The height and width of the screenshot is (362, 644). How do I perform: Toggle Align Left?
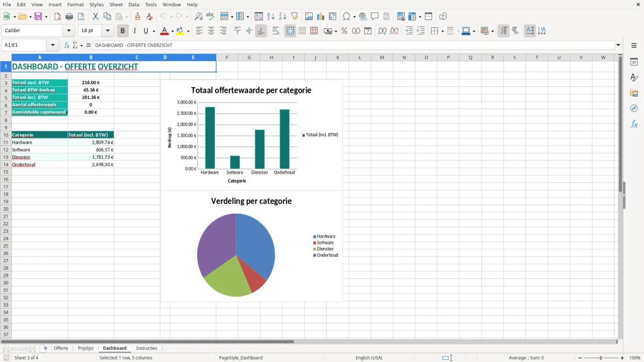pyautogui.click(x=199, y=31)
